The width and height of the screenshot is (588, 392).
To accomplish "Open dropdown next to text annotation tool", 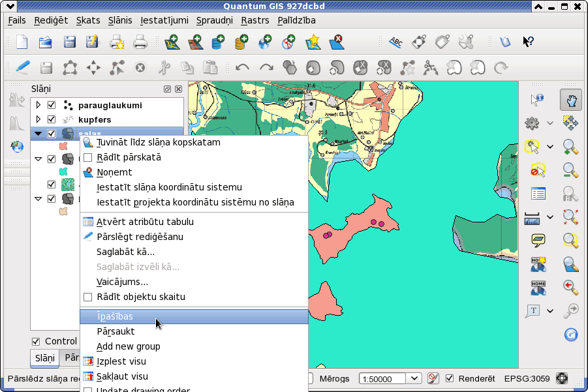I will (549, 310).
